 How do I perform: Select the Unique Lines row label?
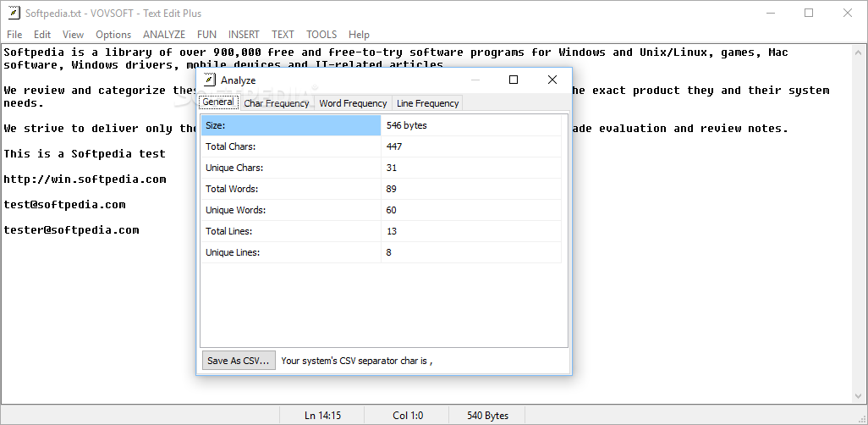point(291,252)
